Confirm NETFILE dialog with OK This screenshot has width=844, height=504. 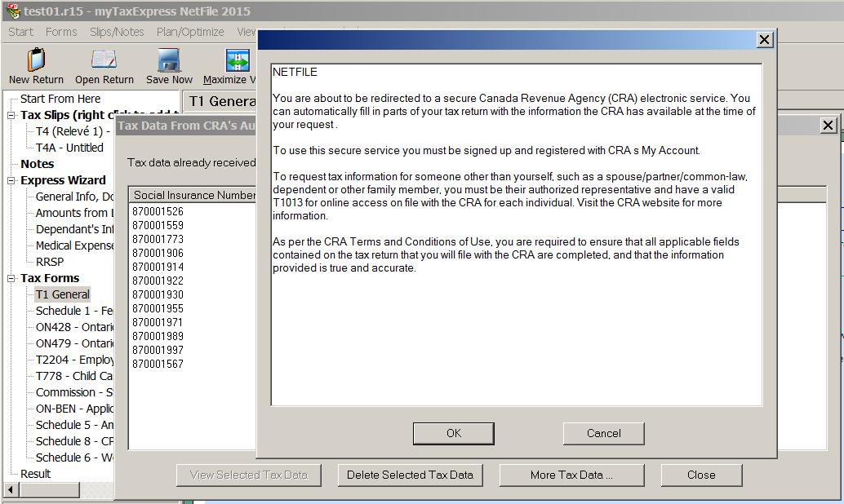click(x=453, y=433)
